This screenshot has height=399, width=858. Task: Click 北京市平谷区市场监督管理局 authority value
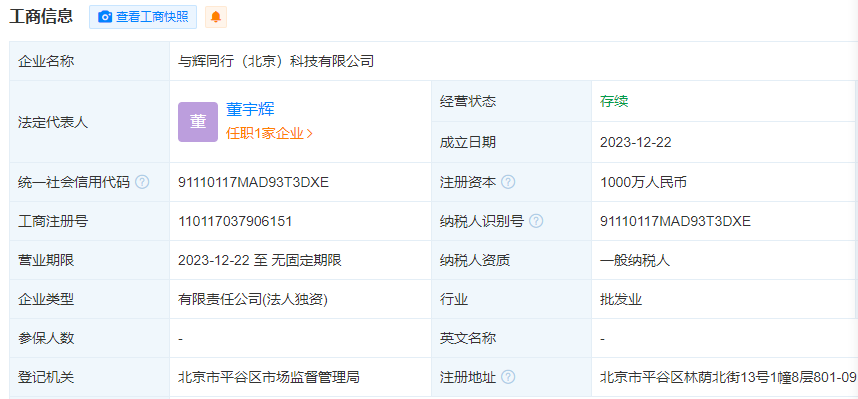click(269, 377)
